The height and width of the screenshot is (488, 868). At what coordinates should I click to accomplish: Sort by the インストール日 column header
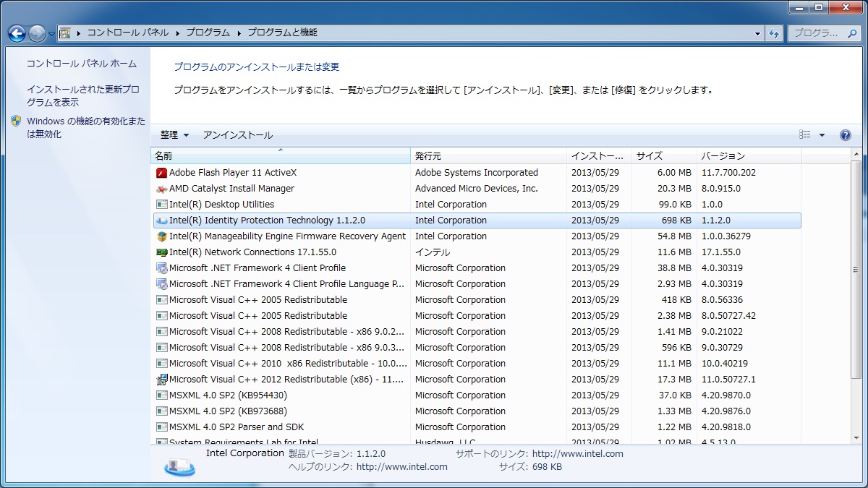point(599,156)
